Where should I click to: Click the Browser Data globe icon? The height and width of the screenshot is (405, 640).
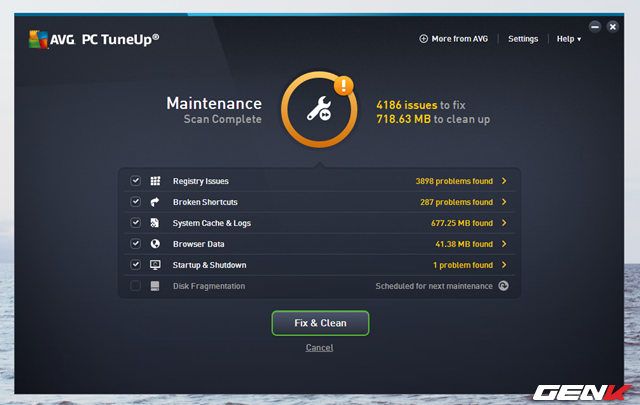pos(155,244)
